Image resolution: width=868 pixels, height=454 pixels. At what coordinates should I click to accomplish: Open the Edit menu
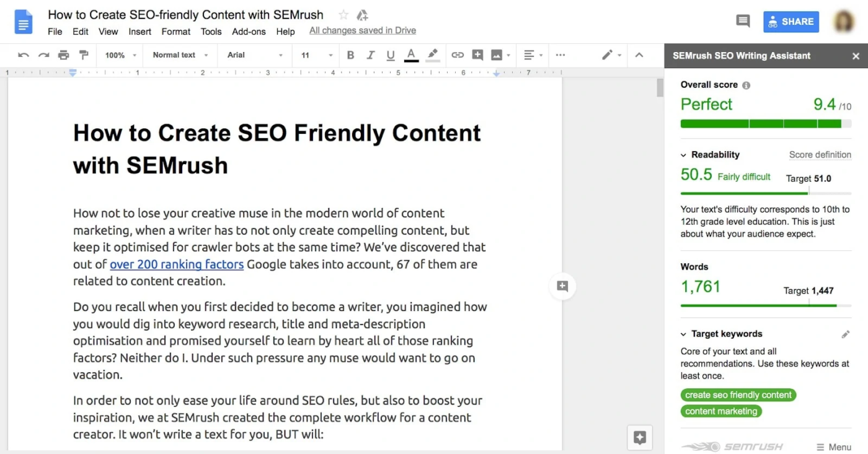[81, 32]
